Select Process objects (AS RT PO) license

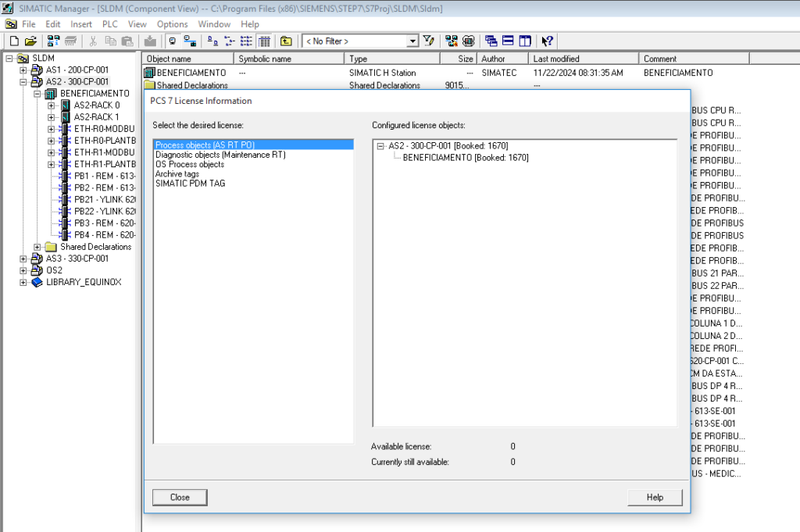click(254, 145)
